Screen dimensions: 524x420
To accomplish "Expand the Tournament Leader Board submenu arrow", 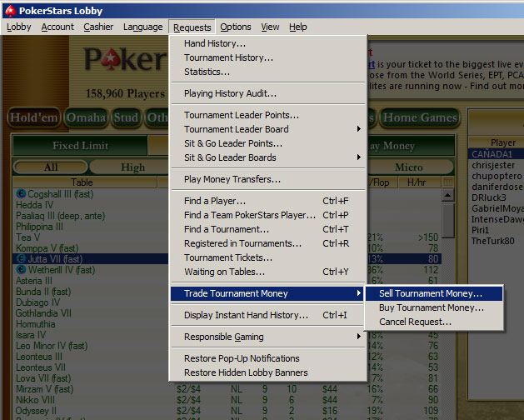I will tap(358, 128).
